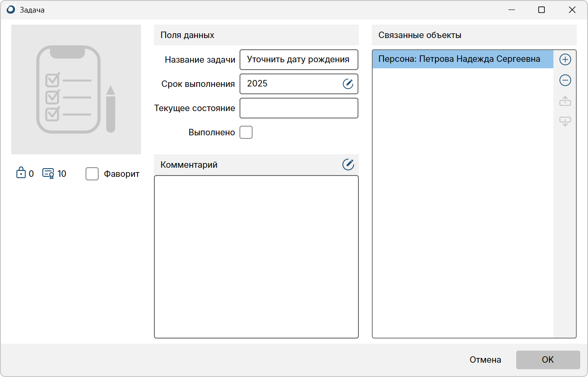Click the edit icon in Комментарий header
Image resolution: width=588 pixels, height=377 pixels.
point(348,164)
